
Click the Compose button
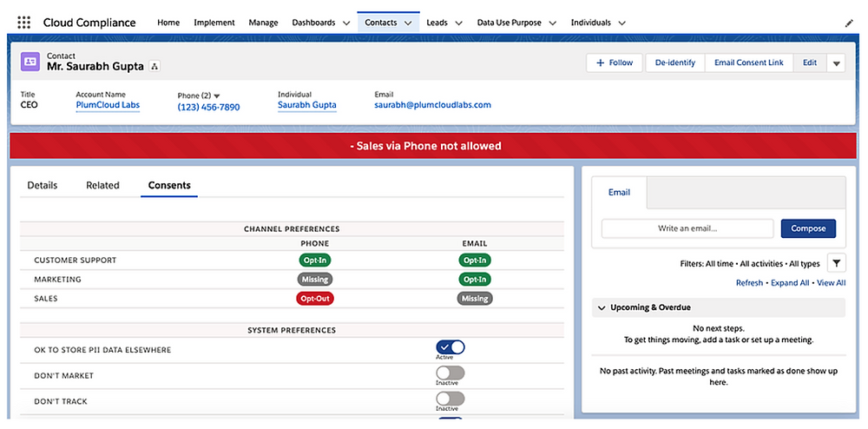click(808, 228)
